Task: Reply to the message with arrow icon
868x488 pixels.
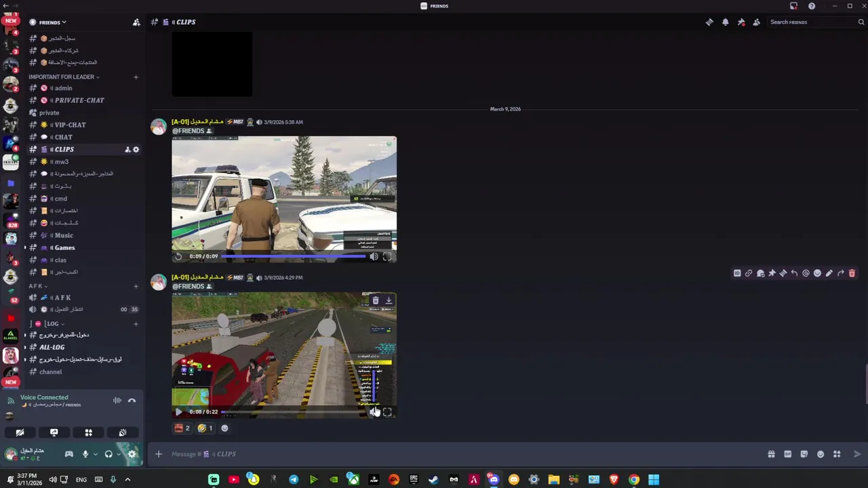Action: point(794,273)
